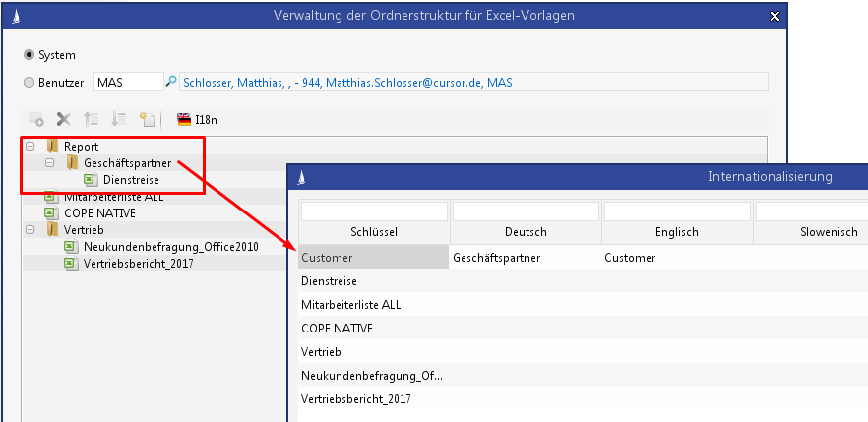Collapse the Report folder node
Viewport: 868px width, 422px height.
pyautogui.click(x=29, y=147)
